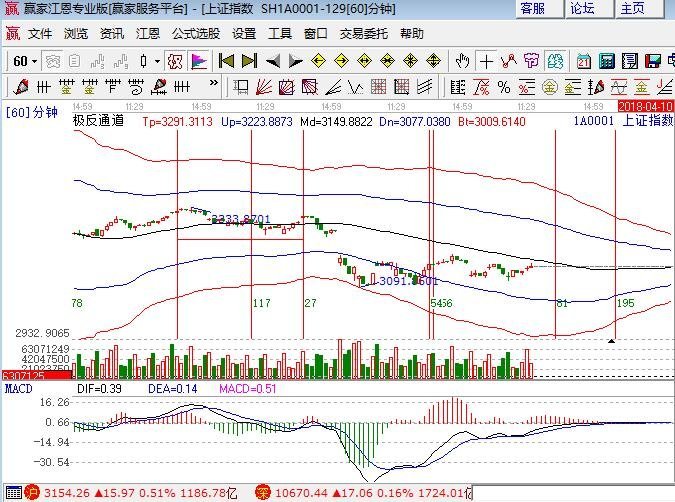The height and width of the screenshot is (502, 675).
Task: Click the MACD indicator label
Action: pyautogui.click(x=19, y=389)
